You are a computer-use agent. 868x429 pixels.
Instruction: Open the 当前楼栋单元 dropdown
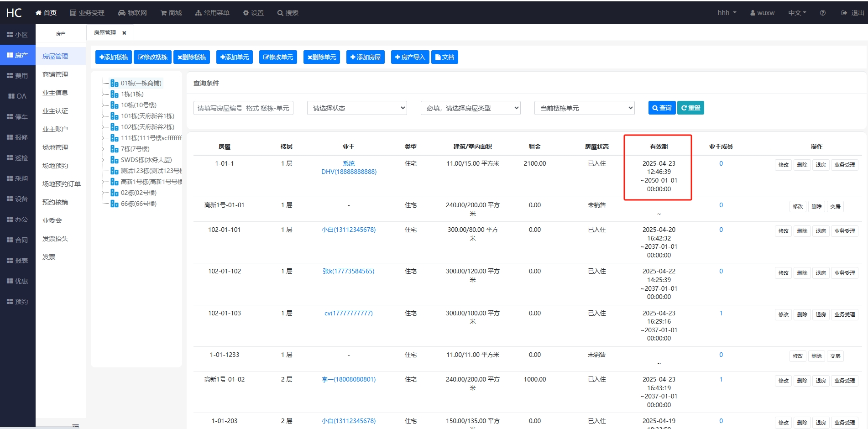[x=584, y=108]
